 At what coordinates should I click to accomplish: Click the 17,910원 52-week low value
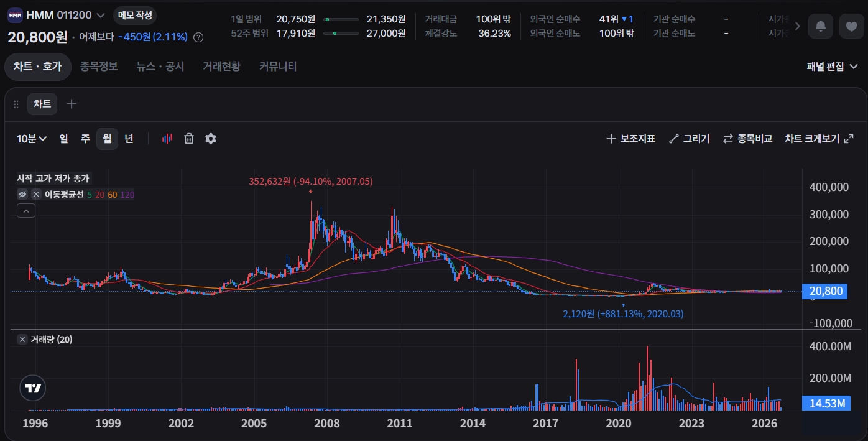(295, 34)
